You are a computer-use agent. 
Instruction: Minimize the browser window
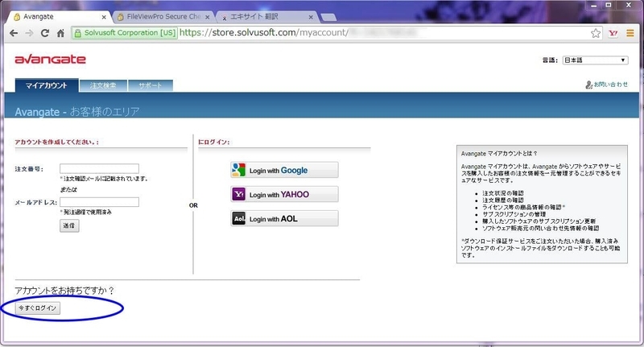pos(593,6)
